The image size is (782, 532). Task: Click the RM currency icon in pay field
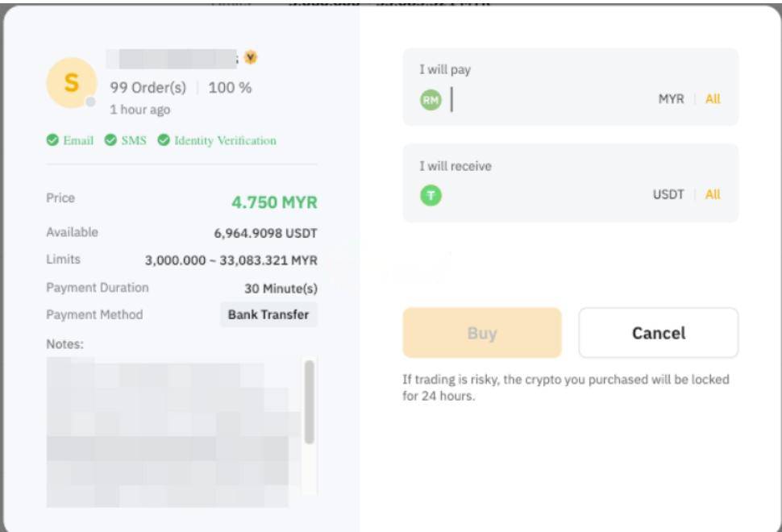point(431,99)
